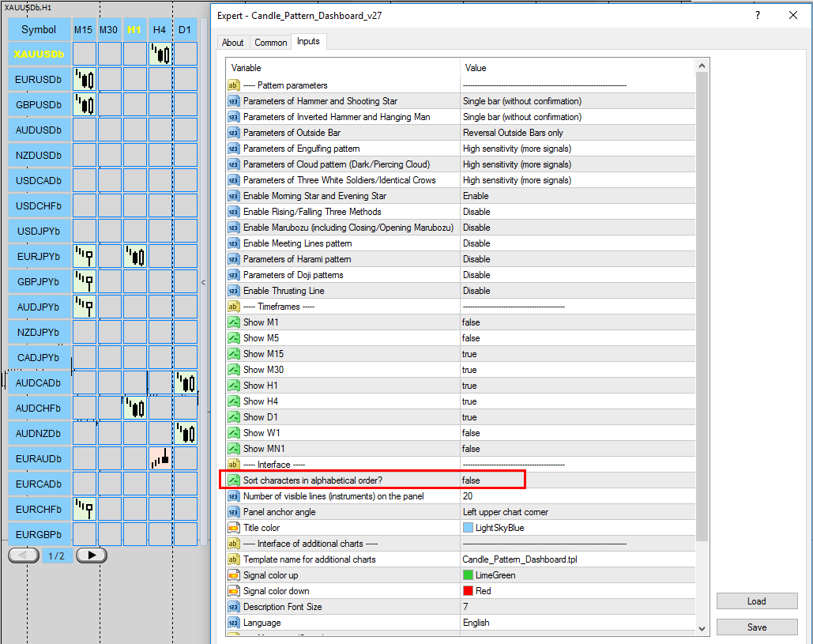Open Language value English dropdown
The height and width of the screenshot is (644, 813).
point(577,623)
